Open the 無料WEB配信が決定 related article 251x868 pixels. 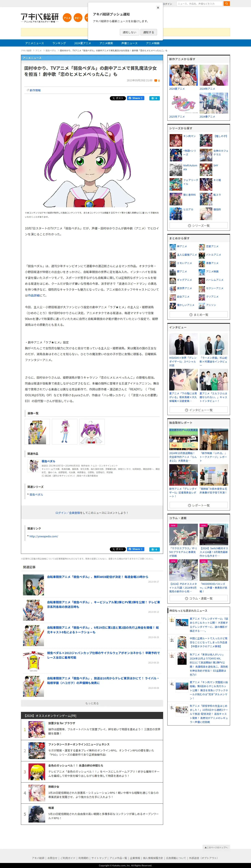pyautogui.click(x=97, y=577)
